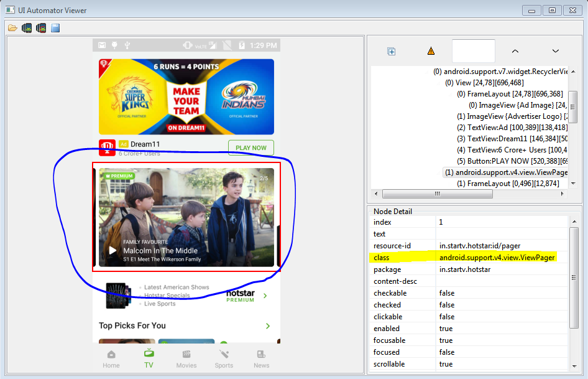Toggle NAF nodes warning triangle icon

(431, 51)
